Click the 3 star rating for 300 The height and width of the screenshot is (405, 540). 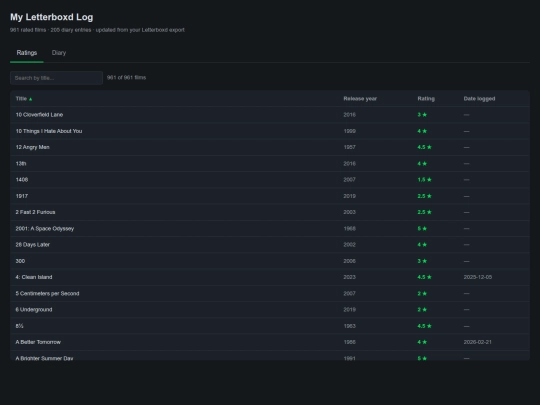click(422, 261)
